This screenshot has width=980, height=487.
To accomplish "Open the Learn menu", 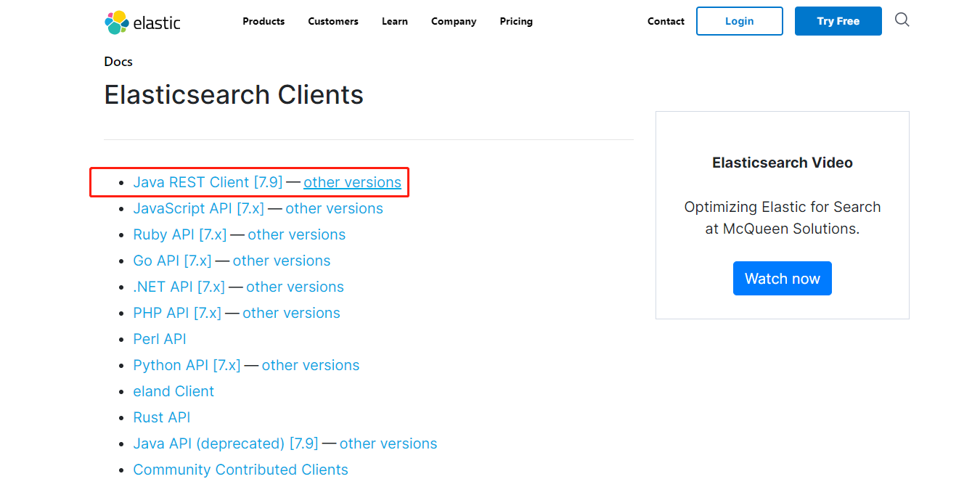I will (x=395, y=21).
